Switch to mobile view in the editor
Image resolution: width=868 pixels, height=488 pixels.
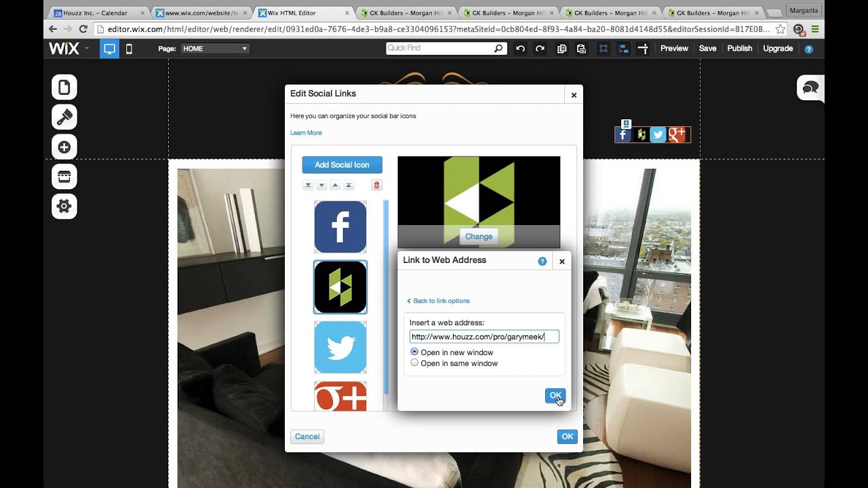(128, 48)
